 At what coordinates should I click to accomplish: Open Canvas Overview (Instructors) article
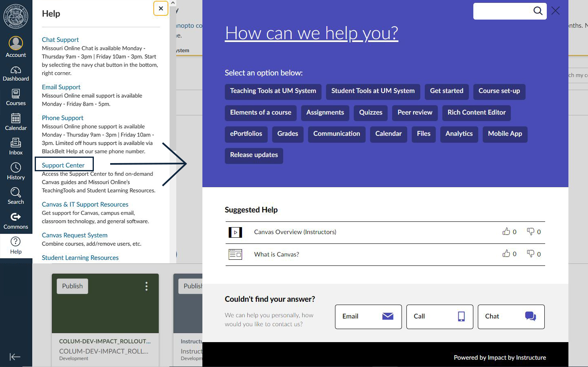coord(295,232)
